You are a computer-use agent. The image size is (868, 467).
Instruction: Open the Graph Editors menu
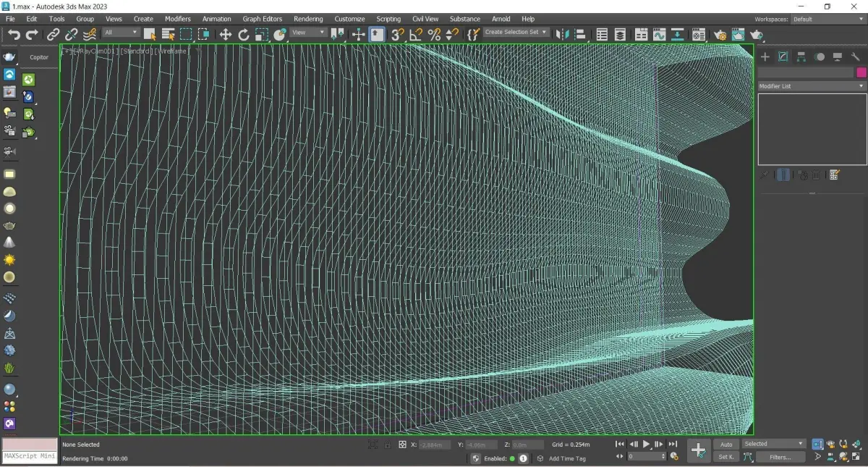[263, 19]
